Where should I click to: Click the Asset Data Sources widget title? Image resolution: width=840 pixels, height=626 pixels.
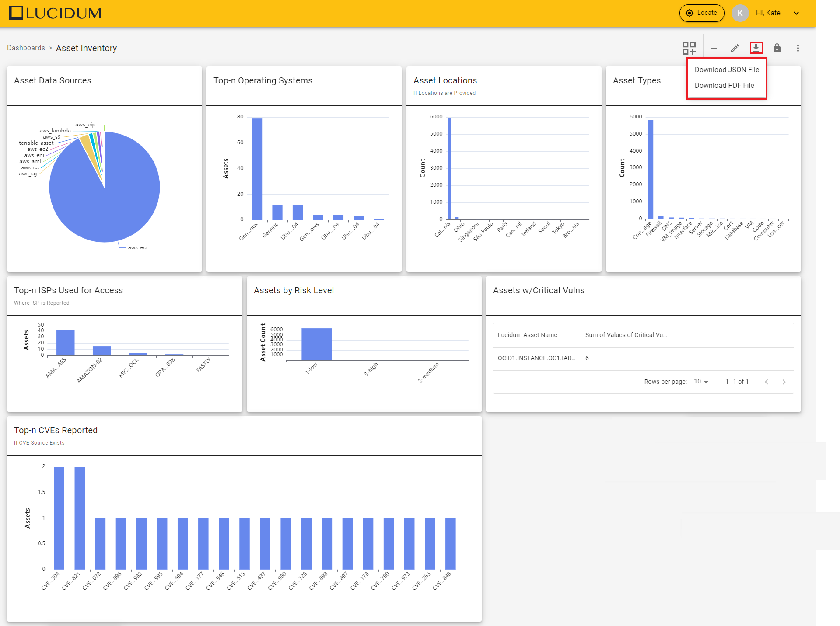coord(52,80)
